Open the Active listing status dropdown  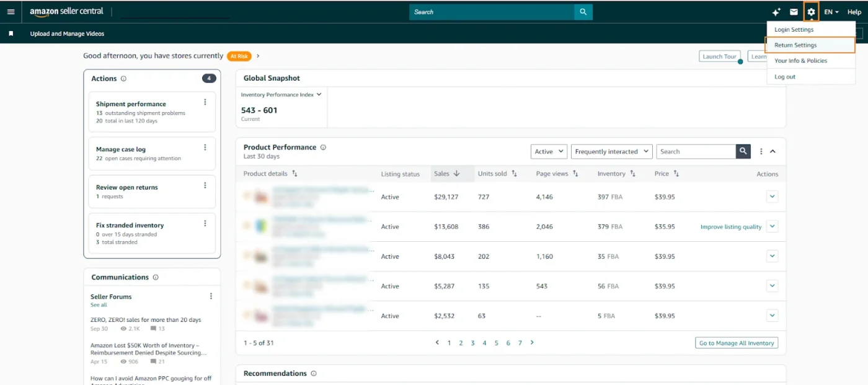(549, 151)
